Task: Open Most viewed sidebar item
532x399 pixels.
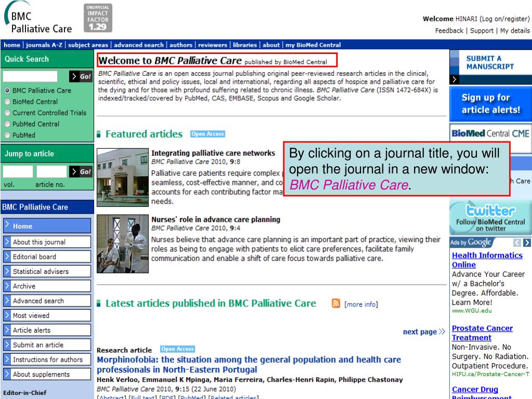Action: [x=47, y=315]
